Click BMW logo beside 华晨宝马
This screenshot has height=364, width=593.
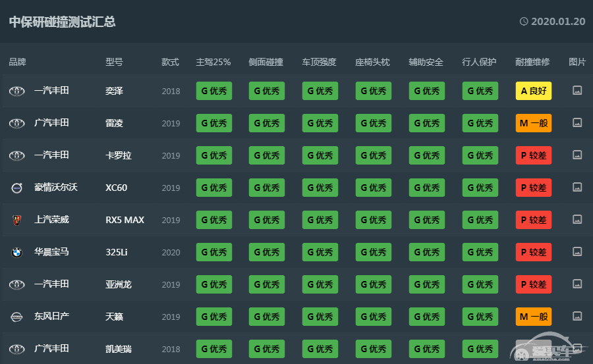pyautogui.click(x=16, y=252)
